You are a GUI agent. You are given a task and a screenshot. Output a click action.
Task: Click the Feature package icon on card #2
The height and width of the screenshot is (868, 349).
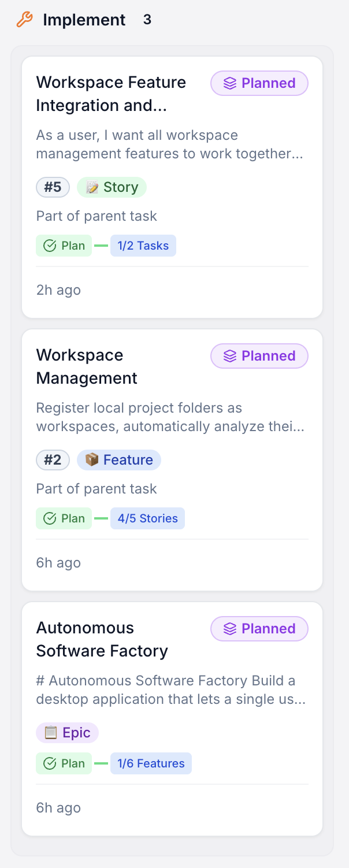pos(92,459)
